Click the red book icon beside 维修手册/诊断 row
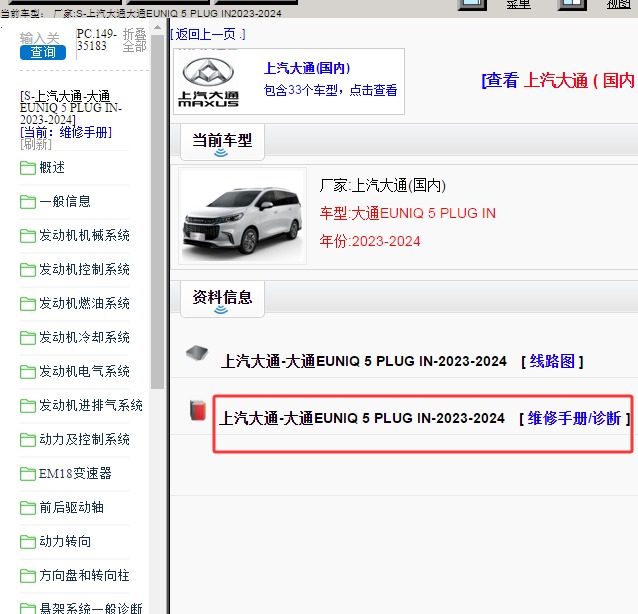This screenshot has width=638, height=614. [x=198, y=410]
